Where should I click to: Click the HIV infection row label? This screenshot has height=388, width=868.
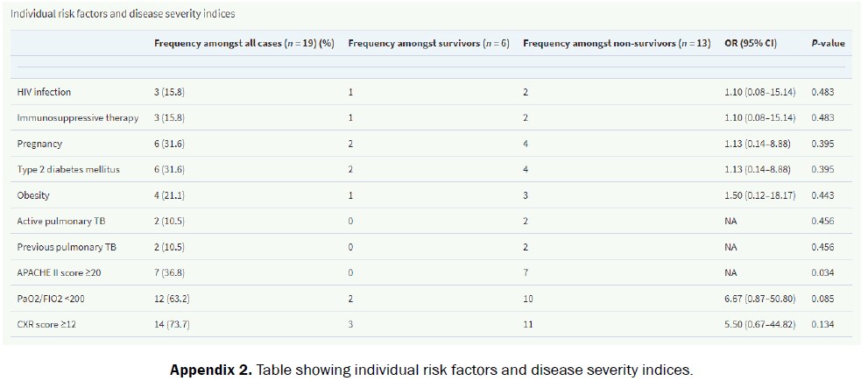[44, 92]
